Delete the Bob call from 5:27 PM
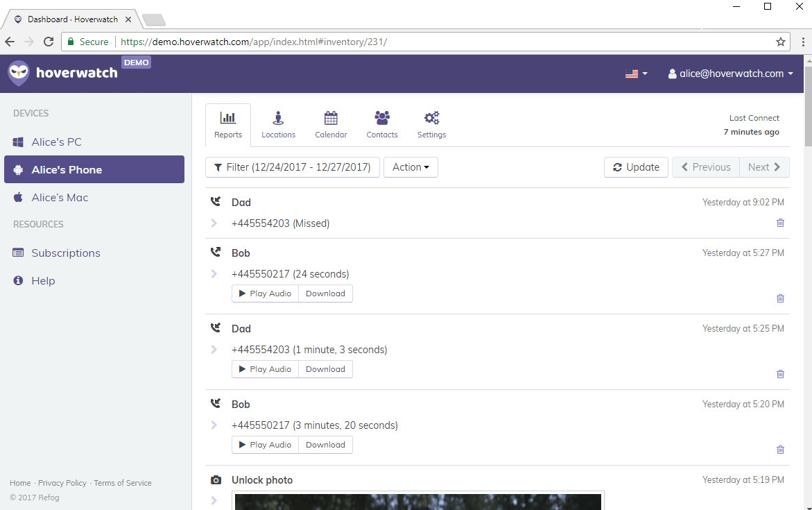The height and width of the screenshot is (510, 812). tap(780, 298)
